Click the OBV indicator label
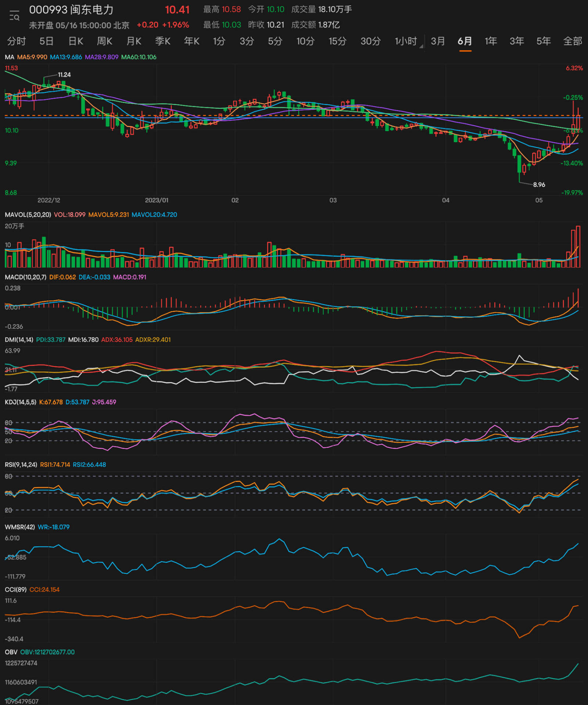 tap(11, 652)
